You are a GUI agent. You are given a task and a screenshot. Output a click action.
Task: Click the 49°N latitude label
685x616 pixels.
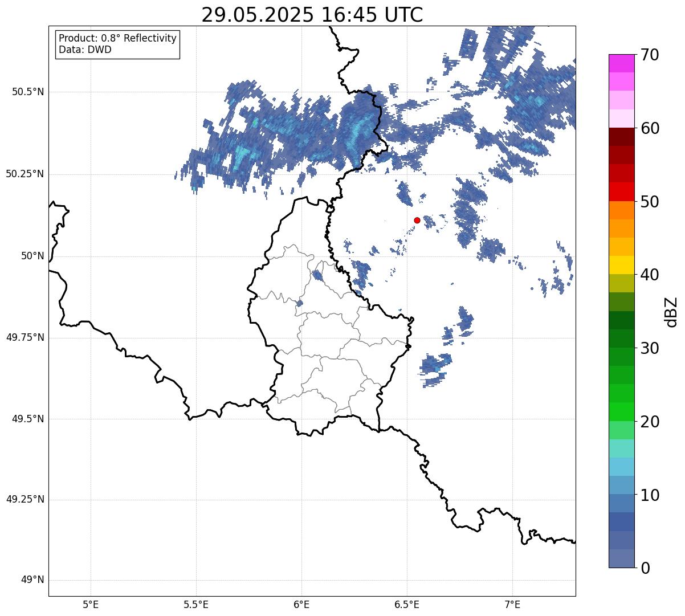[32, 580]
